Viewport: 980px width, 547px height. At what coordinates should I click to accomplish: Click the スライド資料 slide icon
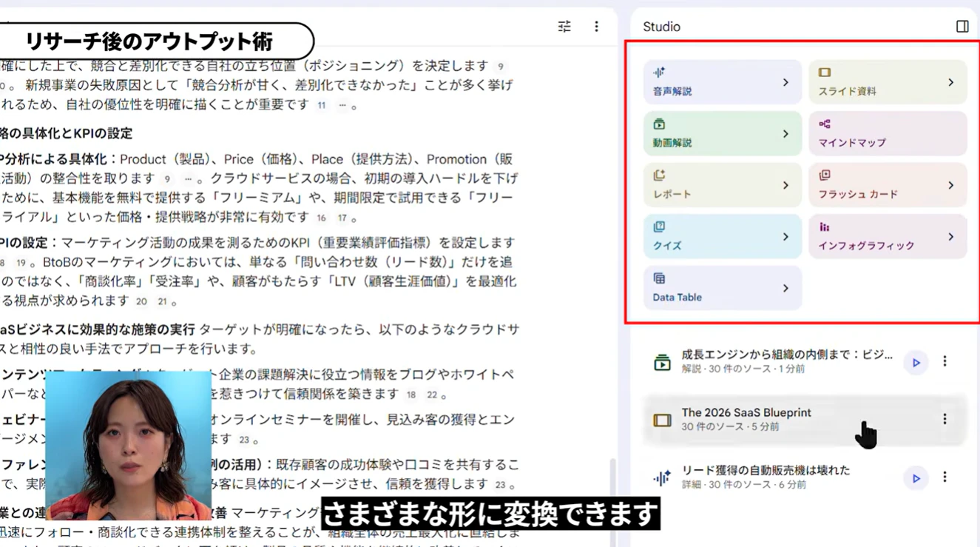[x=825, y=73]
